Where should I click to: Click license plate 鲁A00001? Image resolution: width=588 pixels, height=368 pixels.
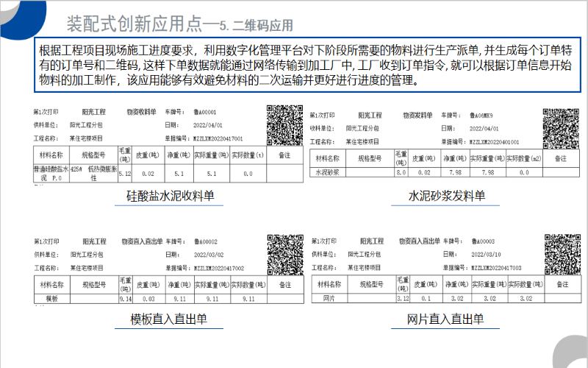(x=205, y=112)
